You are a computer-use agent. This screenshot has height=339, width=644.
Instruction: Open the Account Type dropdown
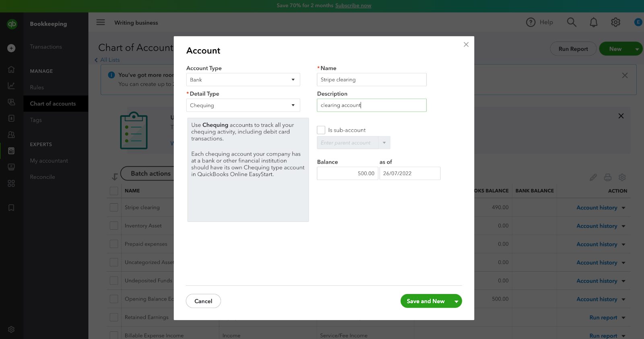click(243, 80)
